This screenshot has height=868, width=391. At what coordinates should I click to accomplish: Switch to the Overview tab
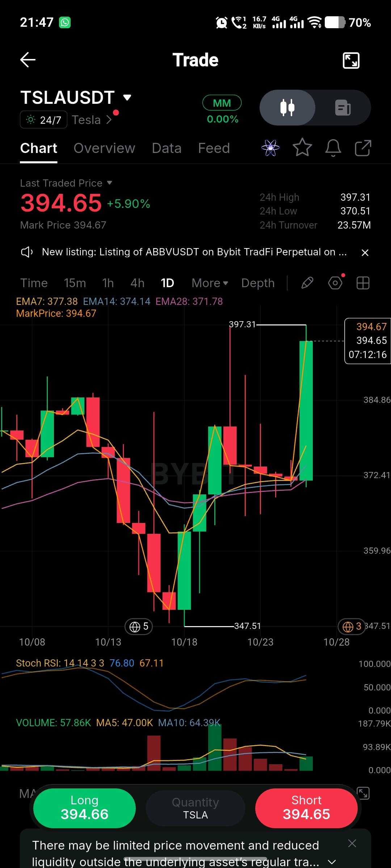pos(104,148)
